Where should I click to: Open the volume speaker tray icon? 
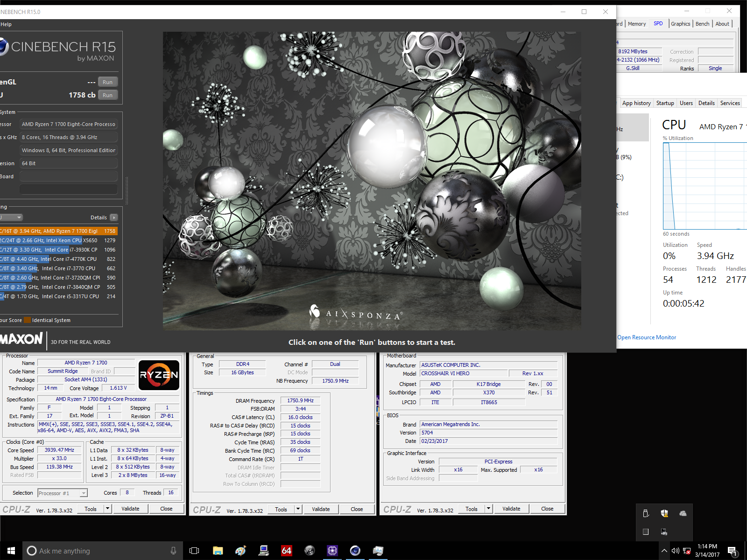pos(675,551)
